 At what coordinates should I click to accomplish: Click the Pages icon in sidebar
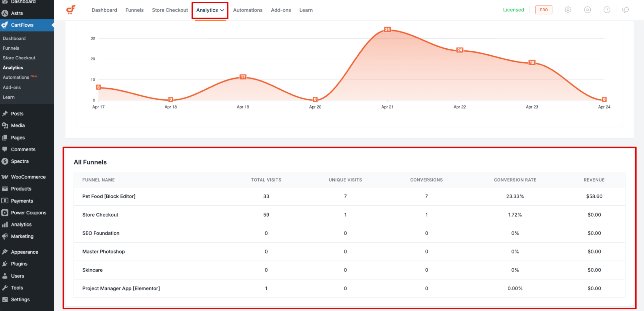[x=5, y=138]
